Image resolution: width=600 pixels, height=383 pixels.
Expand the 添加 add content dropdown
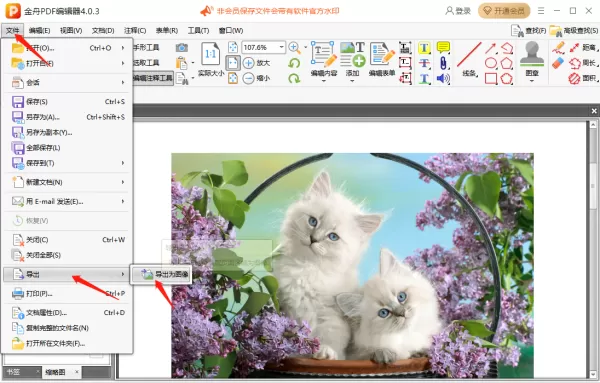352,81
